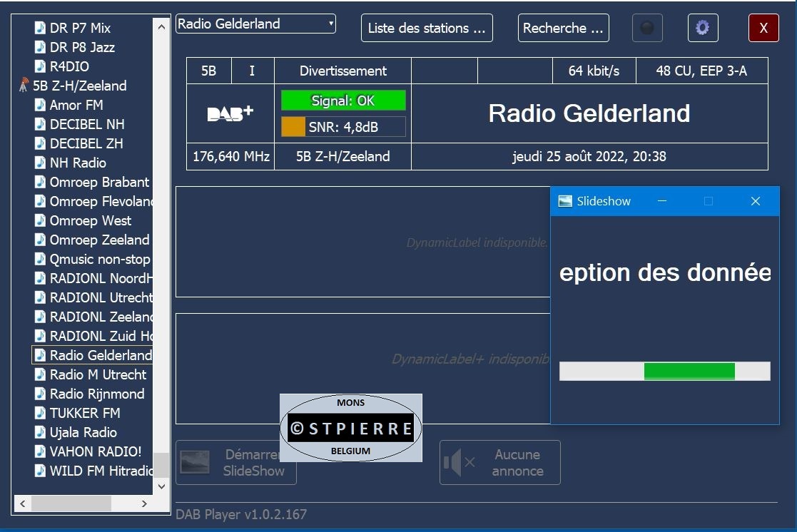The image size is (797, 532).
Task: Click music note icon beside NH Radio
Action: [40, 162]
